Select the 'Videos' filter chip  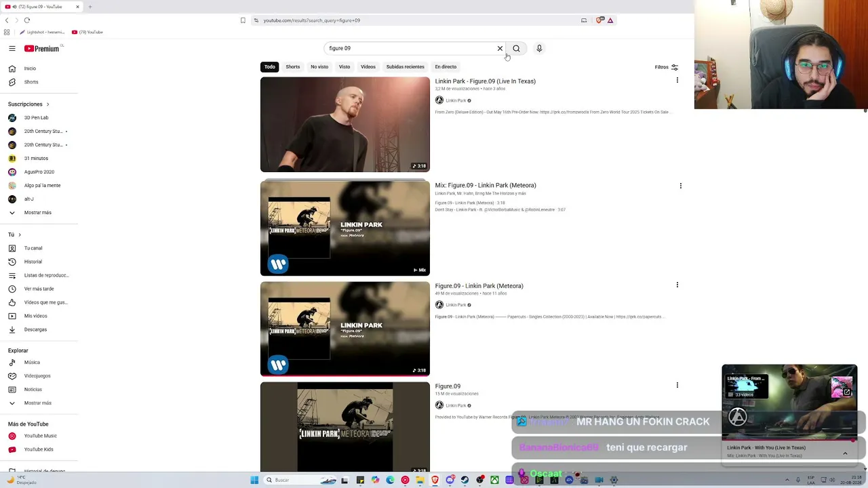[368, 66]
